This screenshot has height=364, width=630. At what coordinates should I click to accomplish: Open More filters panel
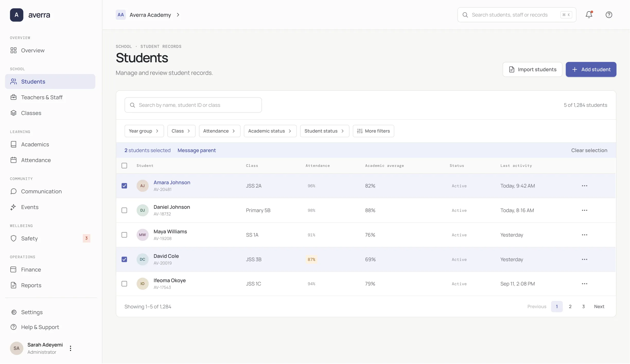click(373, 131)
